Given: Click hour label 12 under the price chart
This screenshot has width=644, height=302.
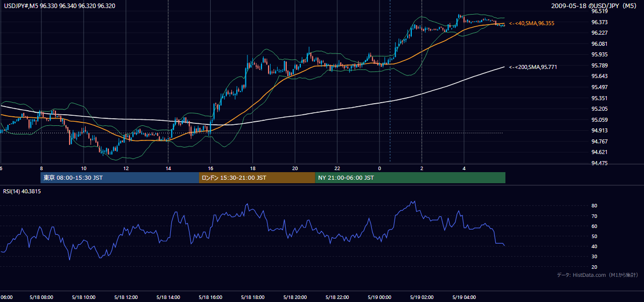Looking at the screenshot, I should click(x=126, y=169).
